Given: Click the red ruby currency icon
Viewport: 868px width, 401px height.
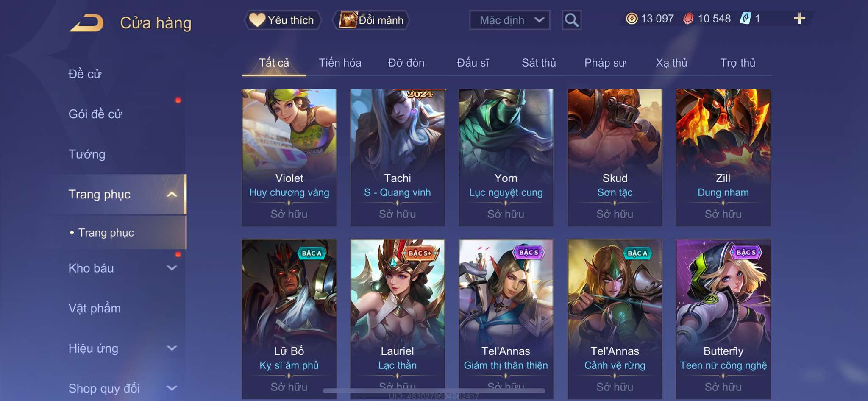Looking at the screenshot, I should point(688,19).
